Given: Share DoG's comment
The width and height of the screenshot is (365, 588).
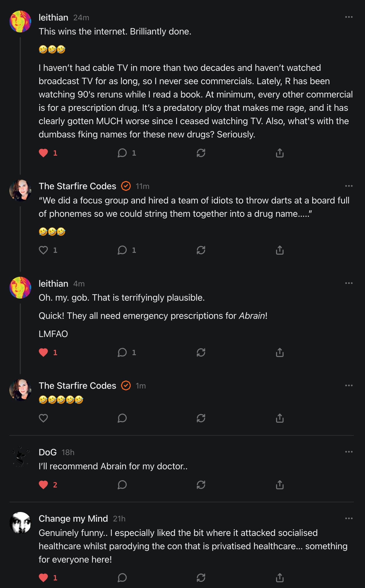Looking at the screenshot, I should click(280, 485).
